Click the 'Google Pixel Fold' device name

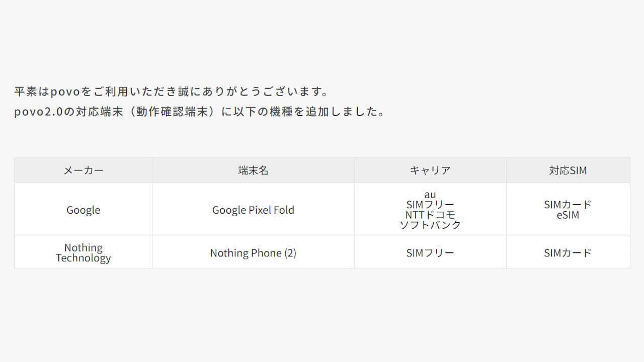(253, 210)
